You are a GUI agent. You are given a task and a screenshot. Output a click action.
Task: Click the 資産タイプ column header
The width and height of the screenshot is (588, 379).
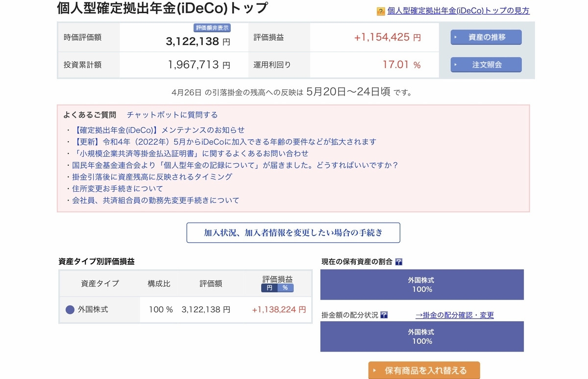click(100, 283)
